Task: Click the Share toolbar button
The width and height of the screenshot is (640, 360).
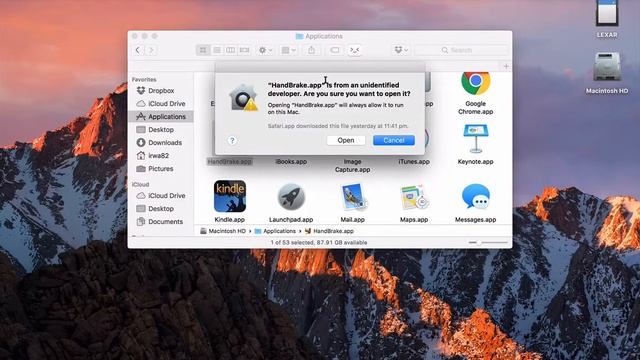Action: click(311, 50)
